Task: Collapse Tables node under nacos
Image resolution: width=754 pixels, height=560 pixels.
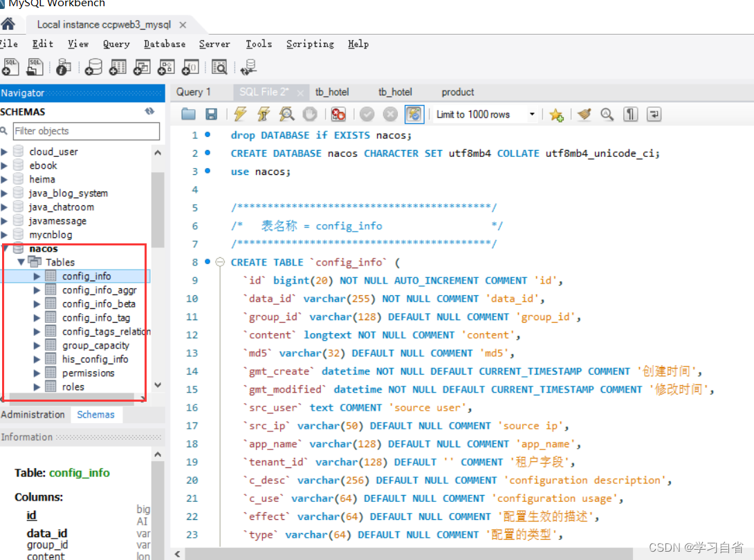Action: point(21,262)
